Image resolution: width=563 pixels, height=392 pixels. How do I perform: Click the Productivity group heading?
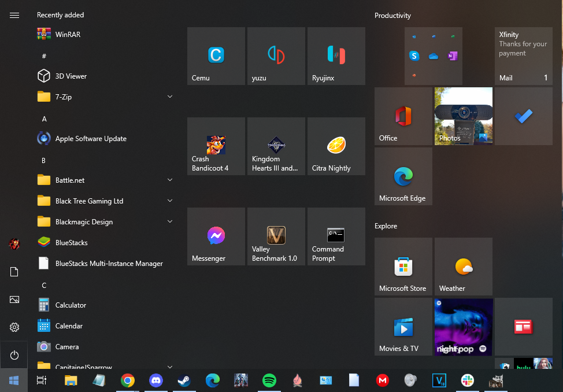[392, 16]
